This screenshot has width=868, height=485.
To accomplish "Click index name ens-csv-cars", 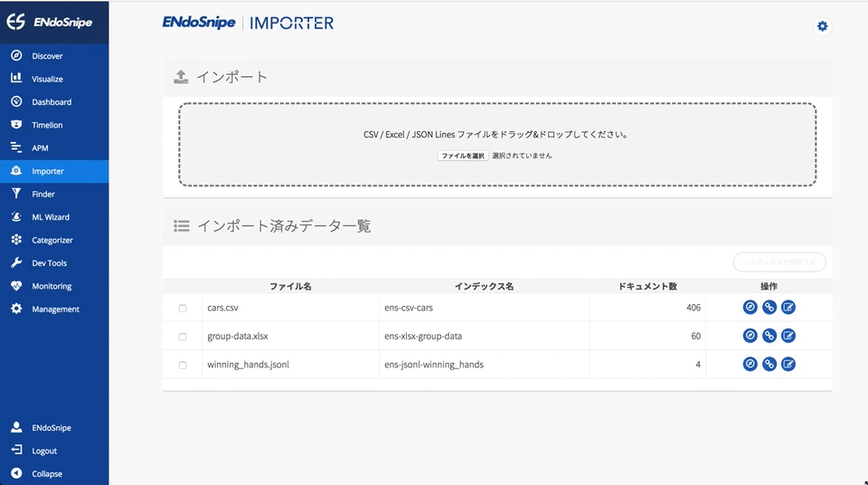I will (x=409, y=308).
